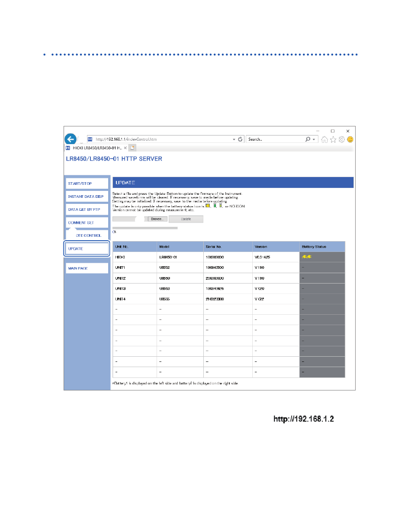The height and width of the screenshot is (532, 411).
Task: Open the COMMENT SET page
Action: click(87, 222)
